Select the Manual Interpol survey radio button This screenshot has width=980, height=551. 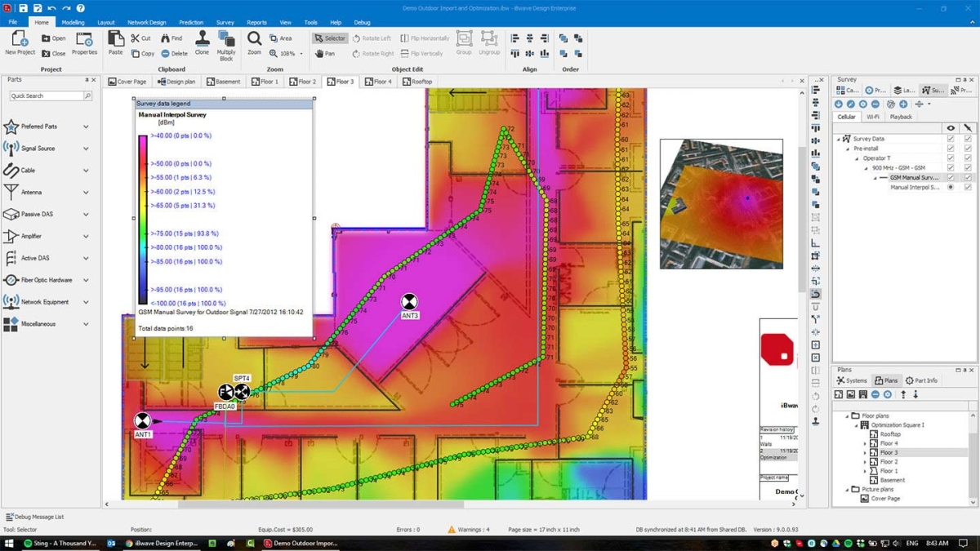[951, 187]
